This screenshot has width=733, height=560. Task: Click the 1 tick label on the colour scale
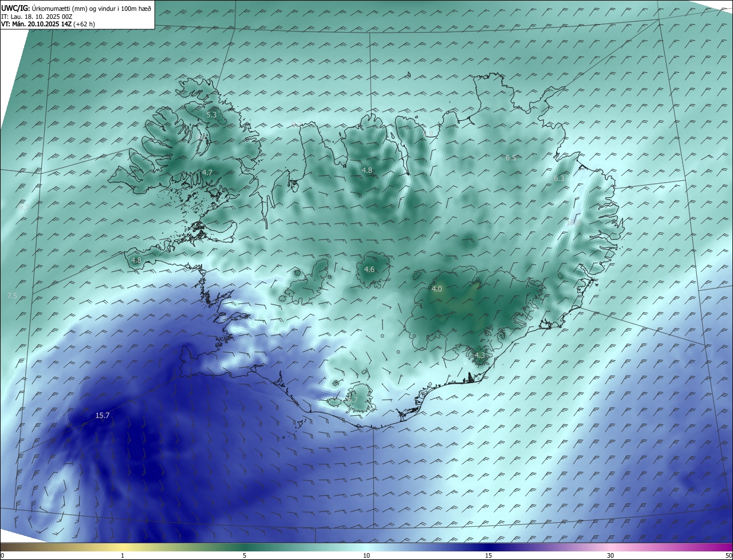[x=123, y=555]
